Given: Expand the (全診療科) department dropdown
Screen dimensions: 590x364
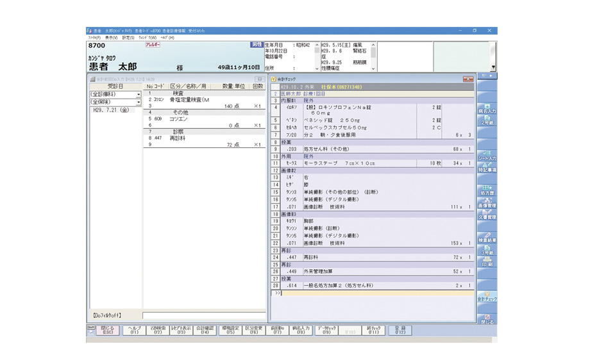Looking at the screenshot, I should coord(138,94).
